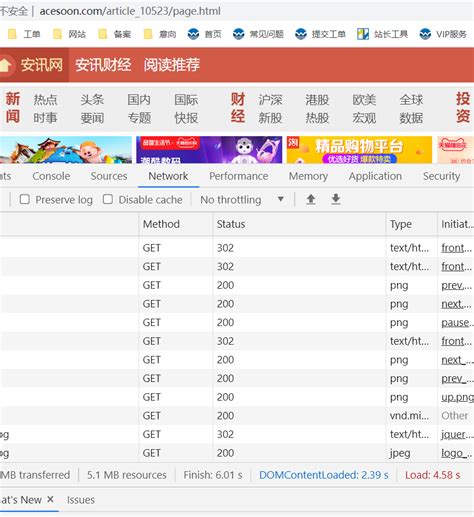Click the home icon beside 安讯网
Viewport: 474px width, 517px height.
tap(5, 65)
